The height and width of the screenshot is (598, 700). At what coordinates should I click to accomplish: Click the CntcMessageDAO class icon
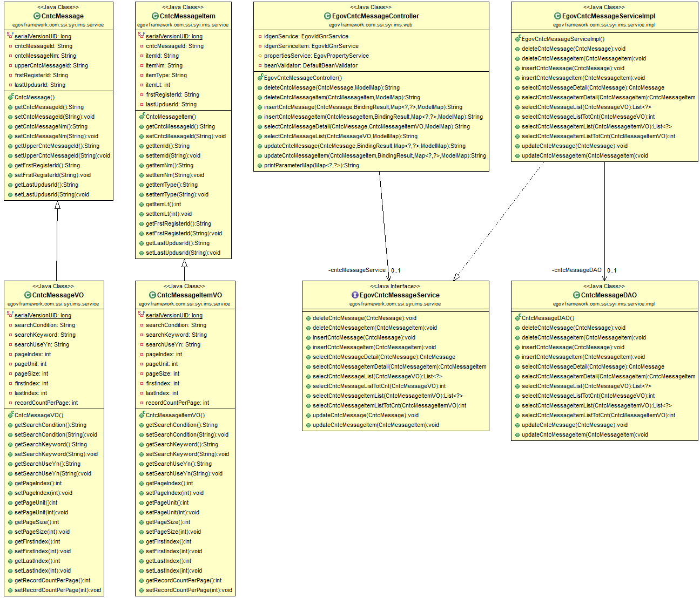pyautogui.click(x=576, y=295)
